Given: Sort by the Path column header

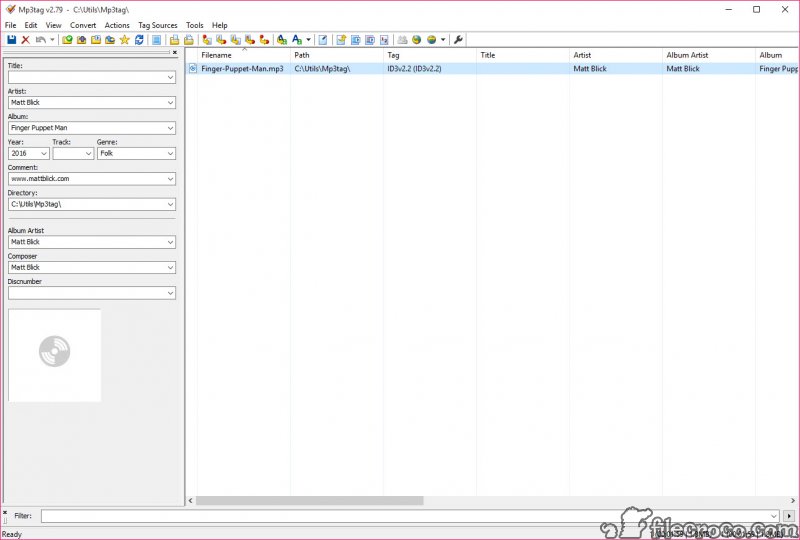Looking at the screenshot, I should [x=337, y=55].
